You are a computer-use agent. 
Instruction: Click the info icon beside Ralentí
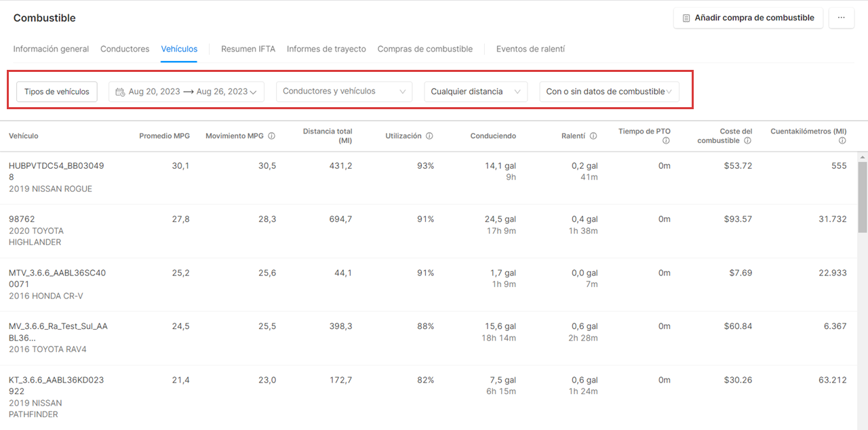(x=594, y=135)
